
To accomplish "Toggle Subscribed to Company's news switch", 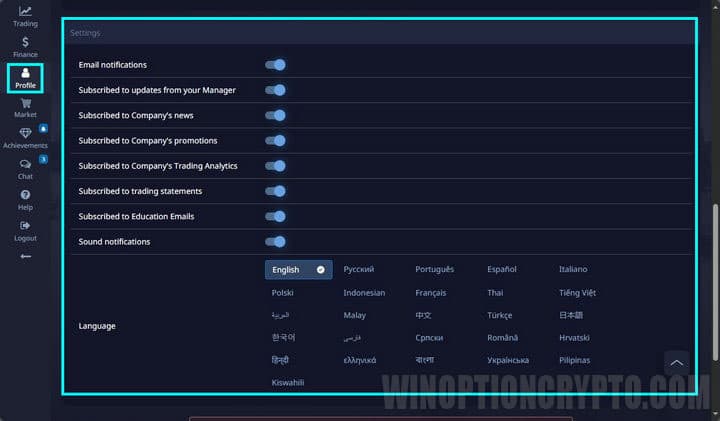I will coord(276,115).
